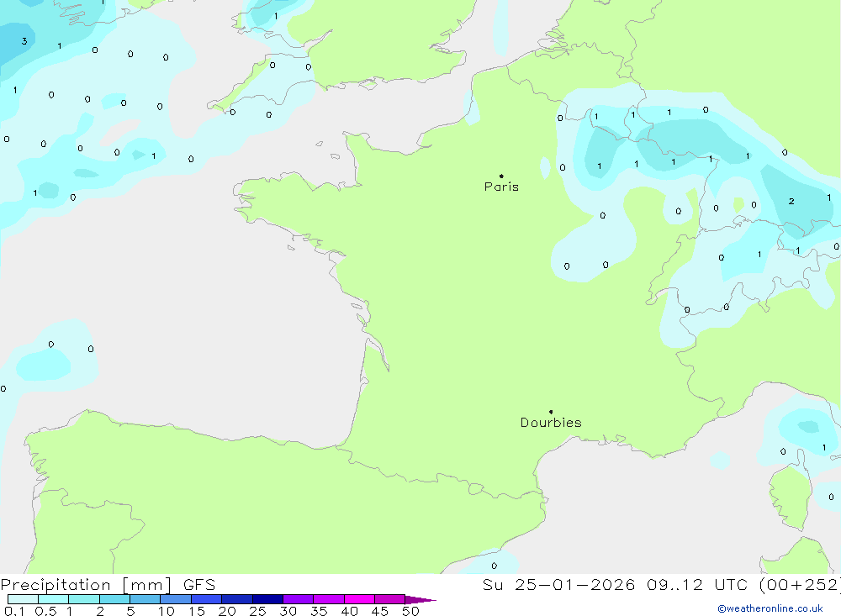This screenshot has width=841, height=616.
Task: Open the weatheronline.co.uk copyright link
Action: coord(770,608)
